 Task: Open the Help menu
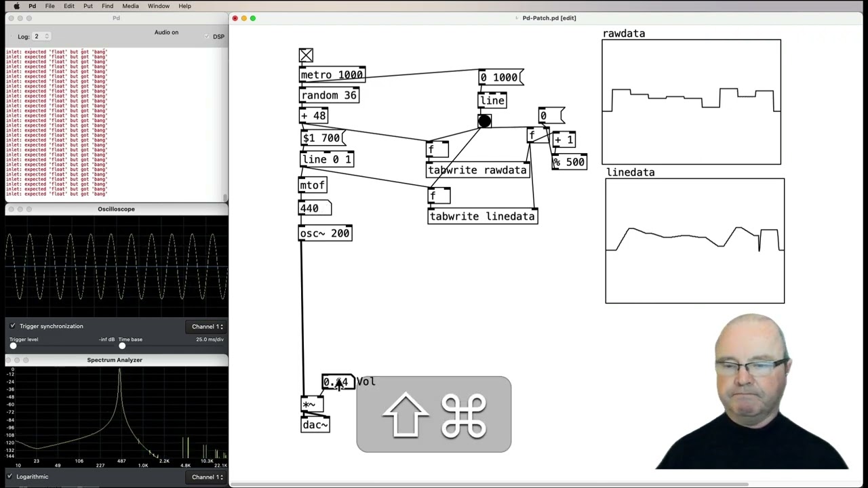coord(184,6)
